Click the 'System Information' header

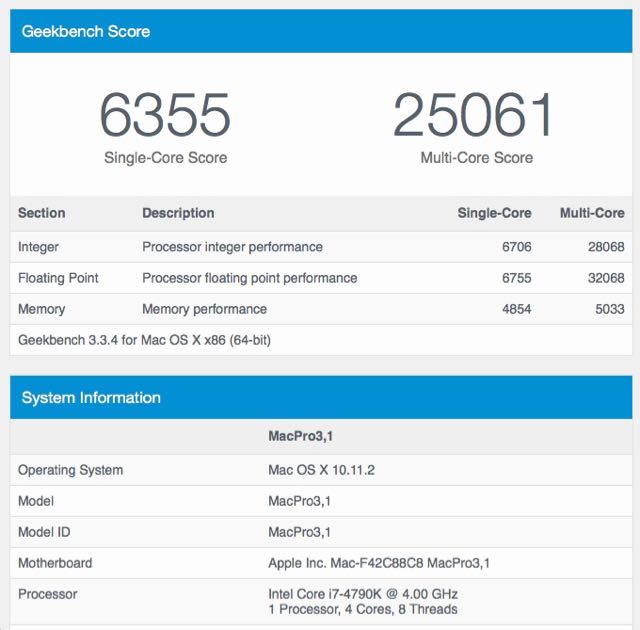[91, 398]
